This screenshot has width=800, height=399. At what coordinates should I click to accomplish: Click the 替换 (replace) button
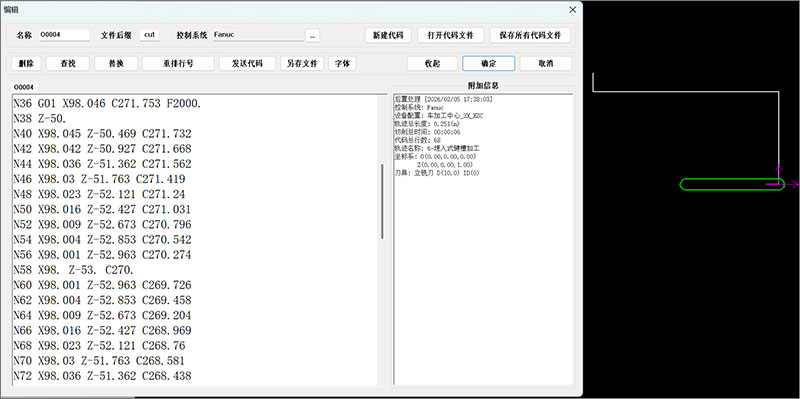116,63
